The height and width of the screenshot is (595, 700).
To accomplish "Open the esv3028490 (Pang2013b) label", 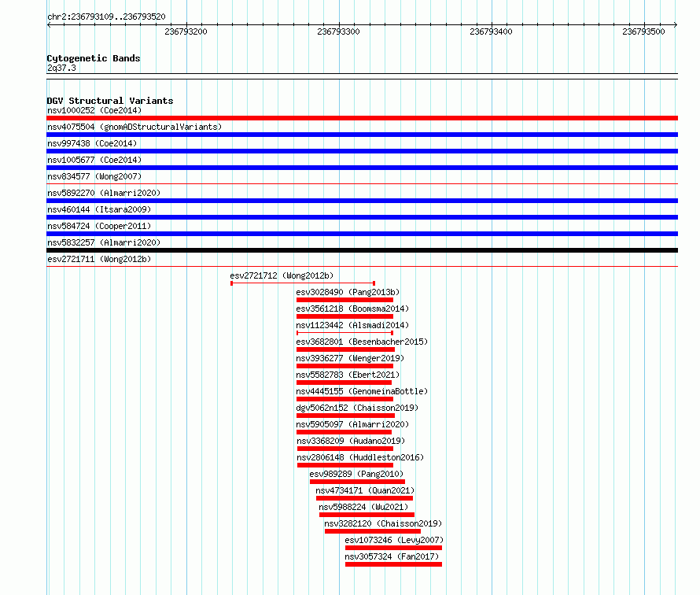I will [x=348, y=292].
